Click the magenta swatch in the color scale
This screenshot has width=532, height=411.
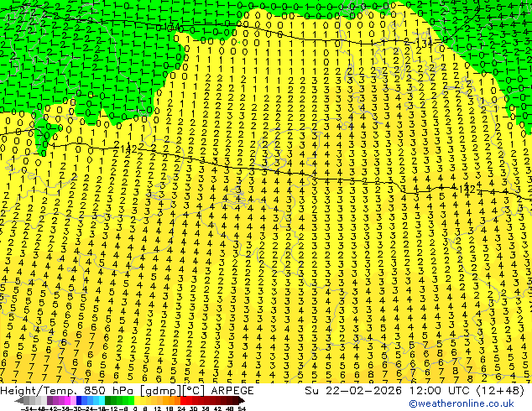pos(67,400)
